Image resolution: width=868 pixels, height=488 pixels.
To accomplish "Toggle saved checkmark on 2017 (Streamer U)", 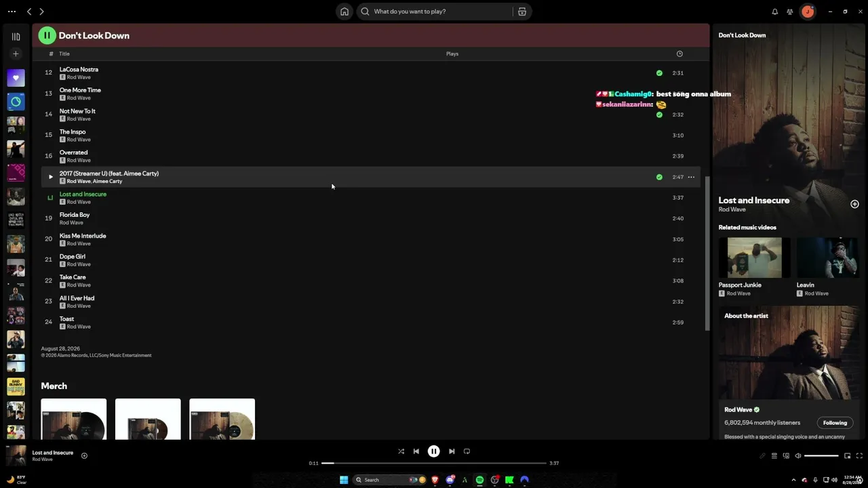I will coord(659,177).
